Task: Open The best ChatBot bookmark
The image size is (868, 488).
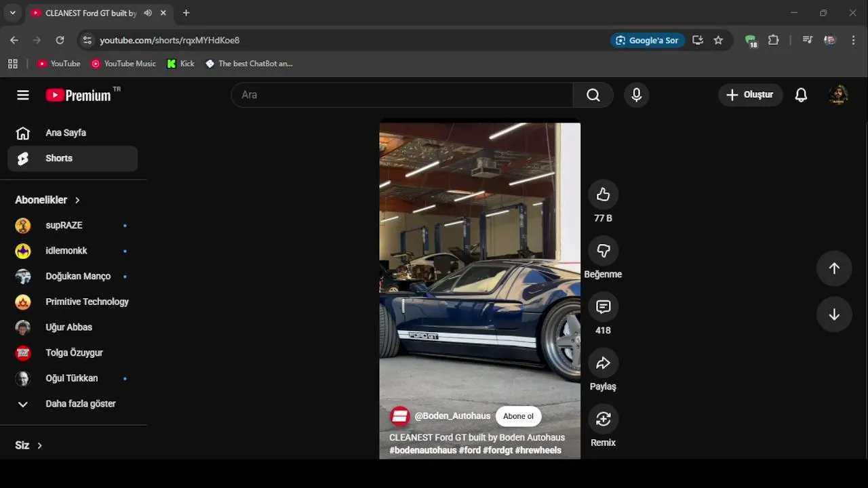Action: [x=249, y=64]
